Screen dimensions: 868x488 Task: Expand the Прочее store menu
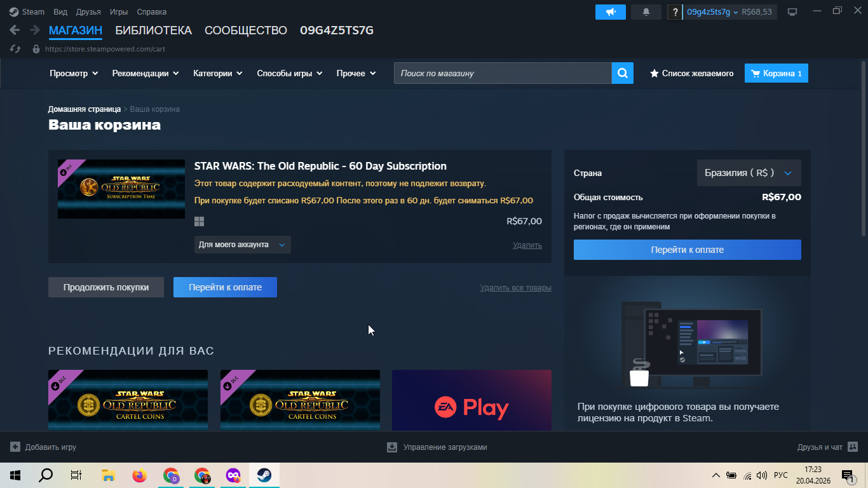coord(356,74)
